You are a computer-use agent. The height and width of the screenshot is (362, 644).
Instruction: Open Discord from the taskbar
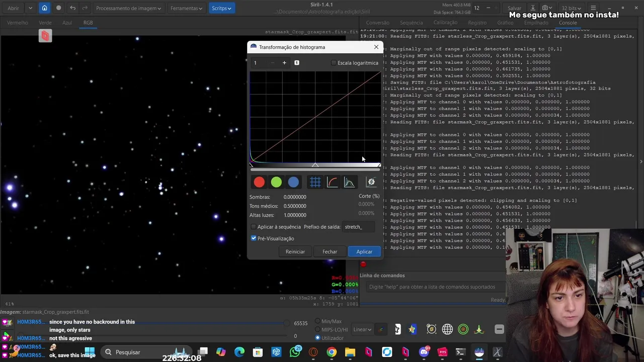pos(424,352)
